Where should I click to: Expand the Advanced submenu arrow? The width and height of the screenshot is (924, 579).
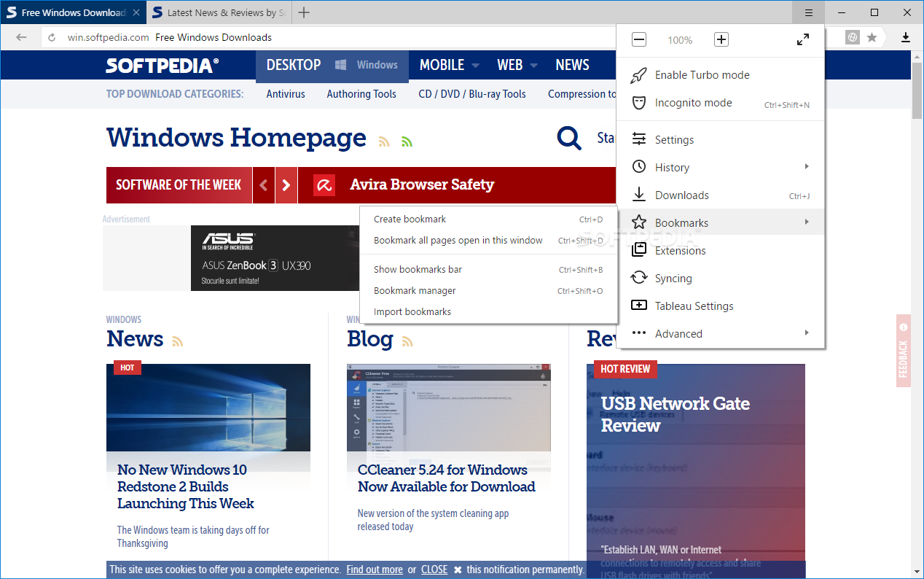point(807,333)
